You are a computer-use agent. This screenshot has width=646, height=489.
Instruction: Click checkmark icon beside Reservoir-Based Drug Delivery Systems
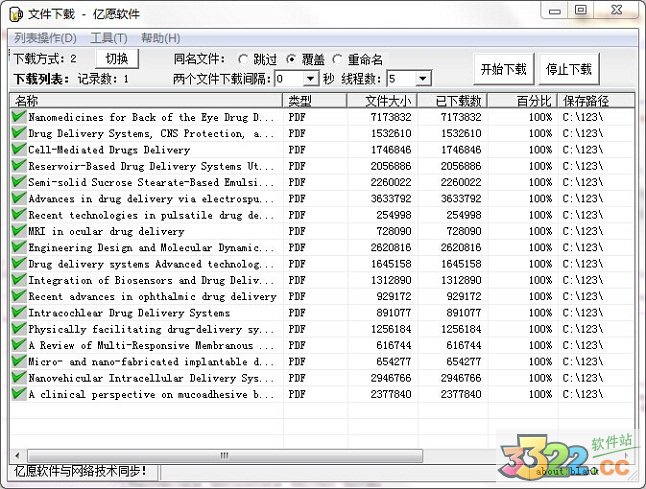19,166
